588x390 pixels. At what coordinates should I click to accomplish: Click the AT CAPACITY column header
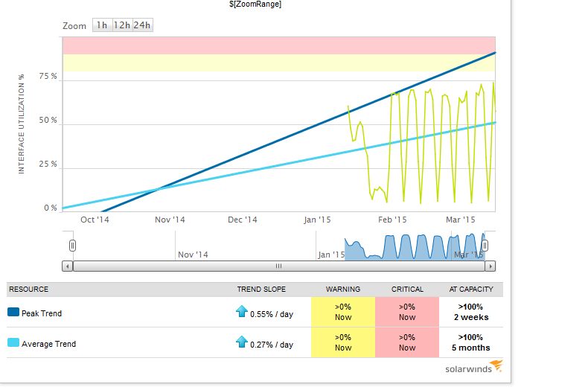coord(471,289)
